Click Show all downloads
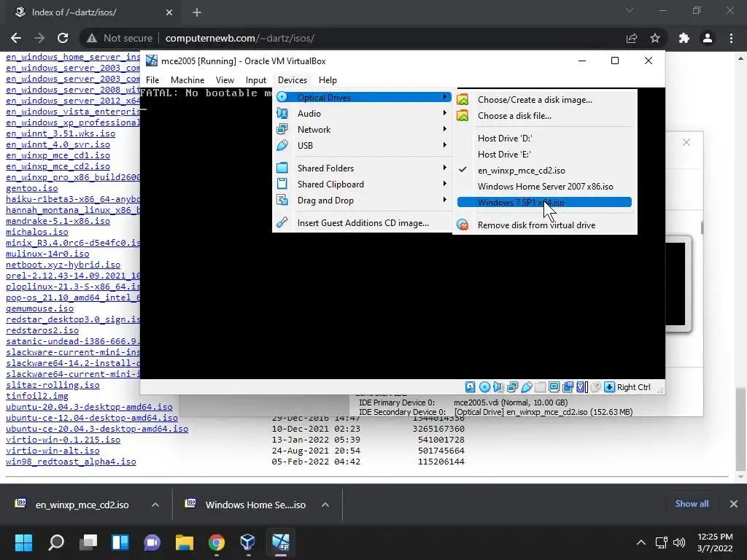747x560 pixels. click(692, 504)
